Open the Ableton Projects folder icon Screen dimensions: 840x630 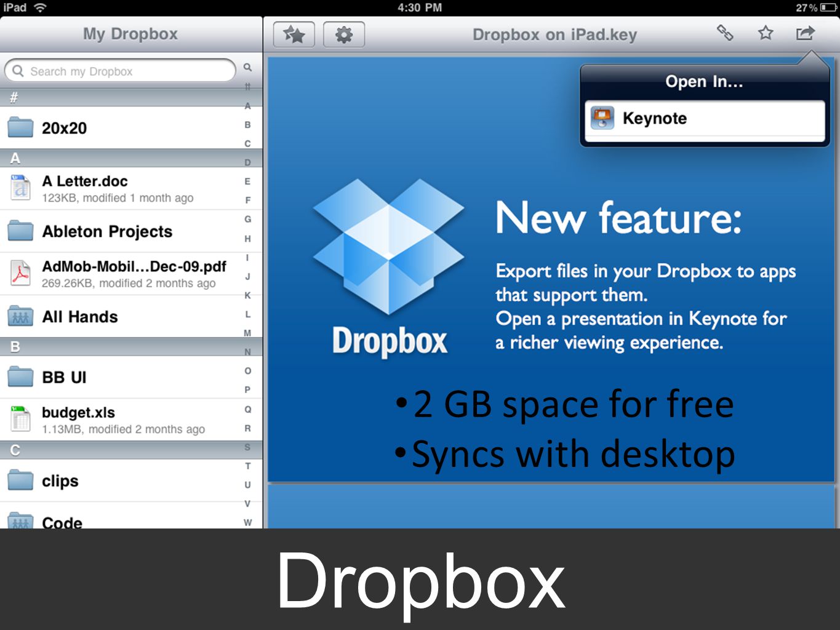(20, 231)
